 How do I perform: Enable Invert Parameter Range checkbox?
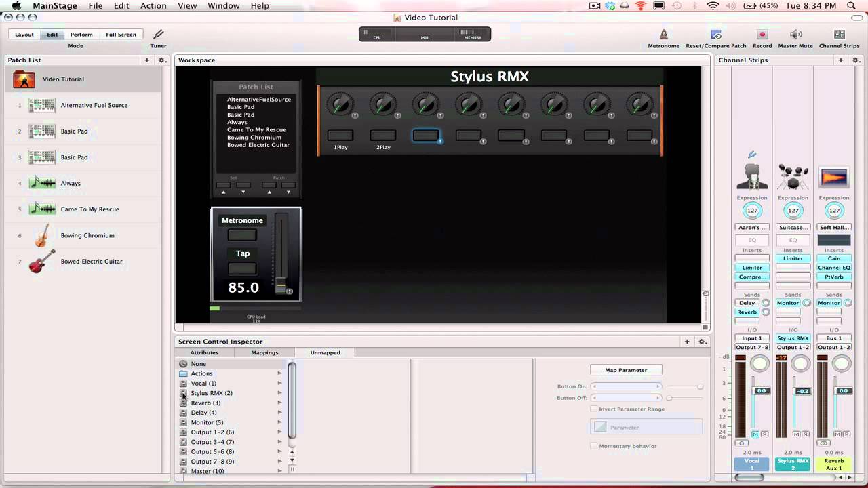click(594, 409)
